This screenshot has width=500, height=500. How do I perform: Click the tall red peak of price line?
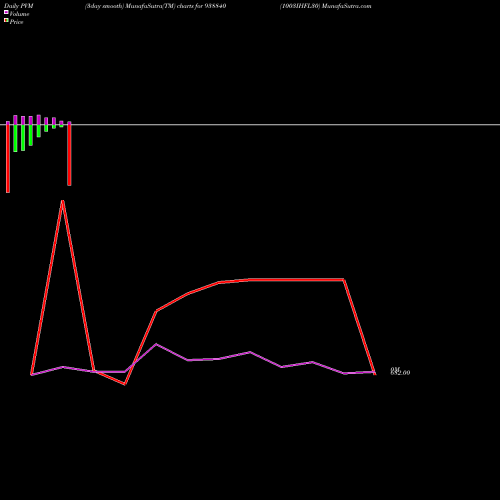(x=63, y=201)
